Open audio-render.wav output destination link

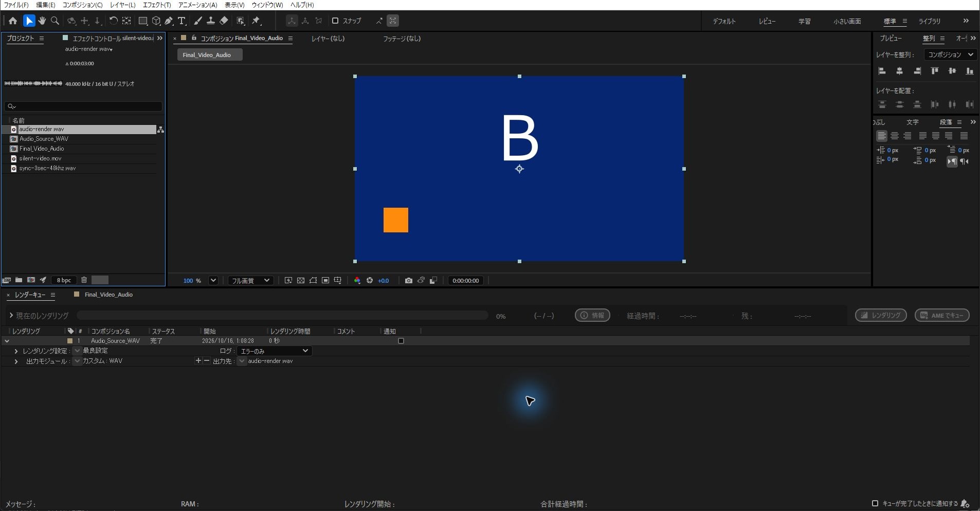[270, 361]
